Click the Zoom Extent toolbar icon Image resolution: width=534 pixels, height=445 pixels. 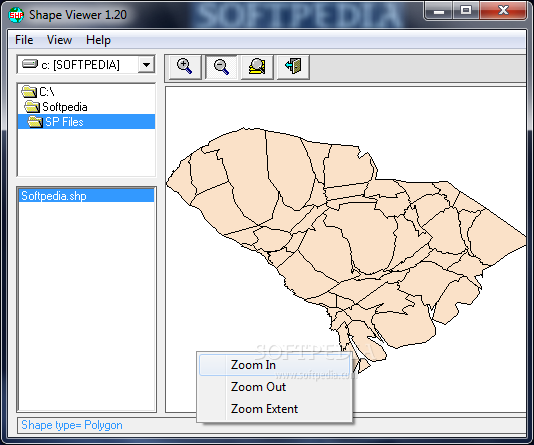(x=257, y=67)
